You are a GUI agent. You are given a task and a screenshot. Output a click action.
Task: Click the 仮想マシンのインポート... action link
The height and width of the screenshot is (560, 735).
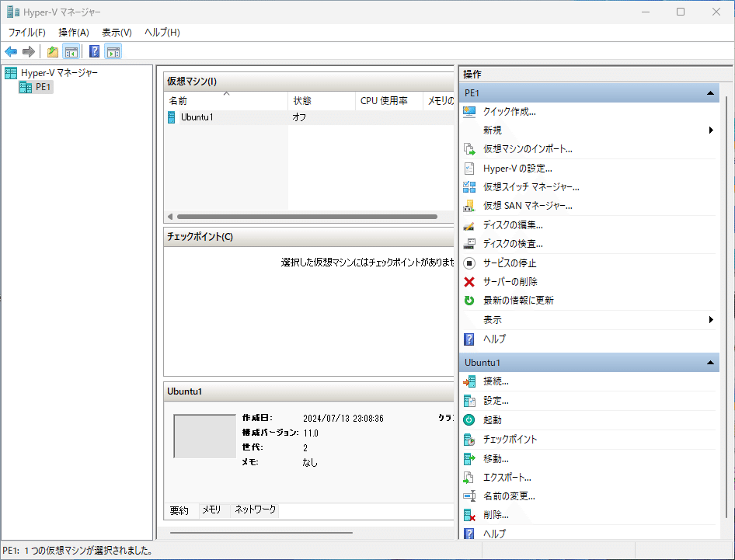(x=528, y=149)
